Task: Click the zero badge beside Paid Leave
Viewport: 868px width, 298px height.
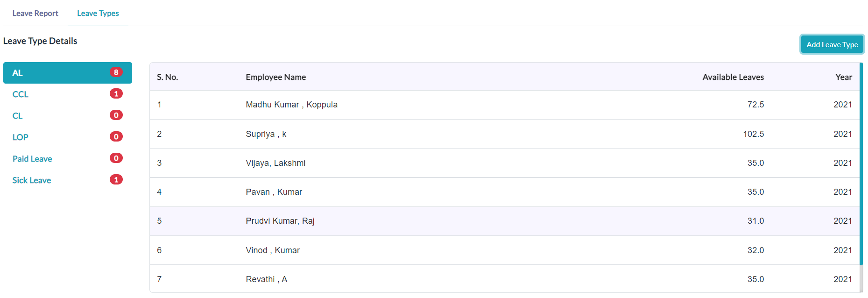Action: [116, 158]
